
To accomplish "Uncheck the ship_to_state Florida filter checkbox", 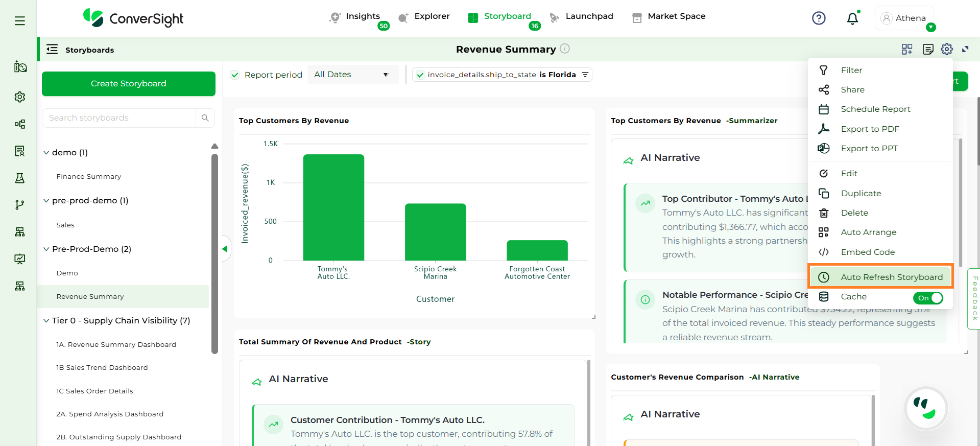I will click(x=420, y=75).
